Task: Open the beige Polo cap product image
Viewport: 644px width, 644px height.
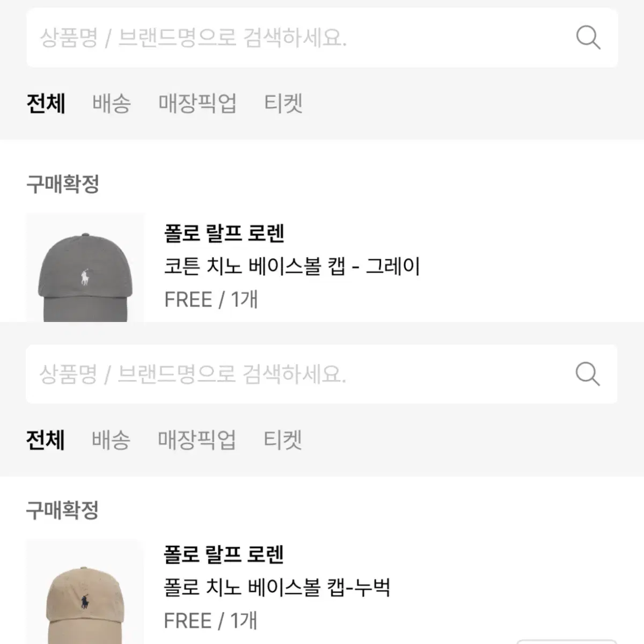Action: coord(85,591)
